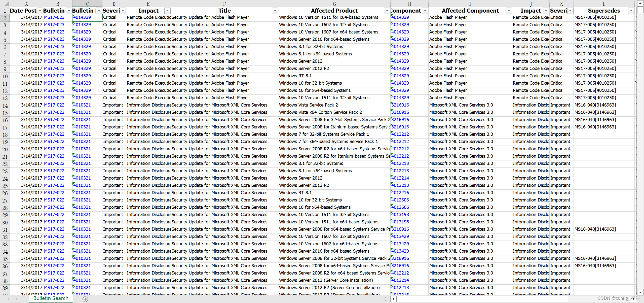The width and height of the screenshot is (644, 303).
Task: Open 4014329 link in cell C5
Action: coord(82,39)
